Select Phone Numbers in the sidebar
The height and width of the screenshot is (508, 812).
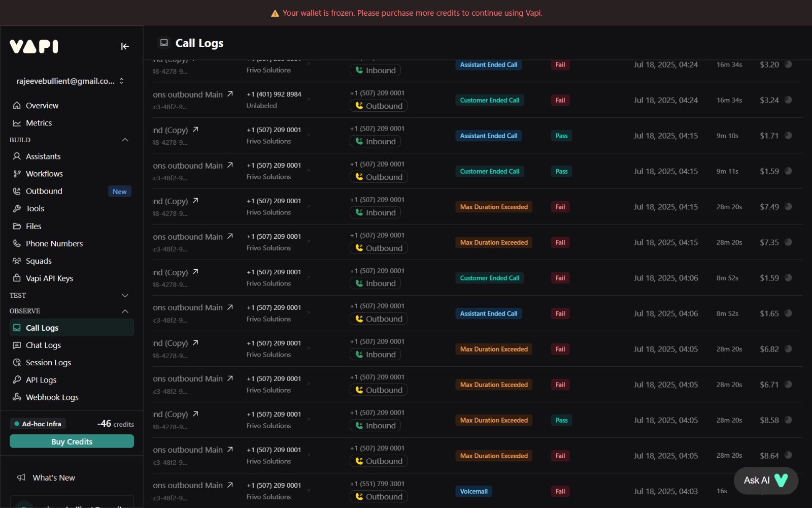tap(54, 243)
